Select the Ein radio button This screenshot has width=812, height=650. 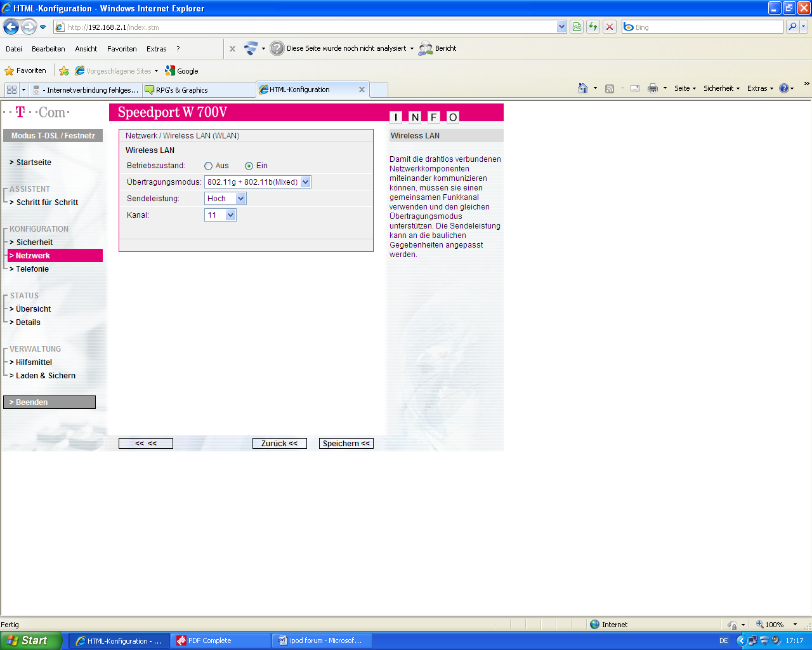pyautogui.click(x=249, y=166)
